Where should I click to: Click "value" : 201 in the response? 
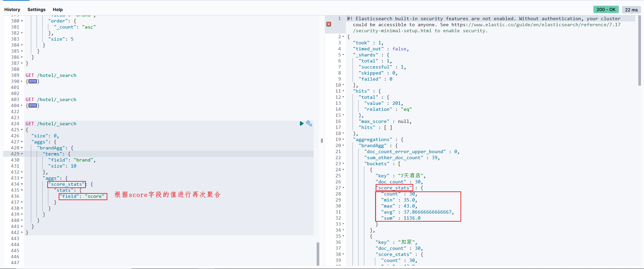[x=384, y=103]
